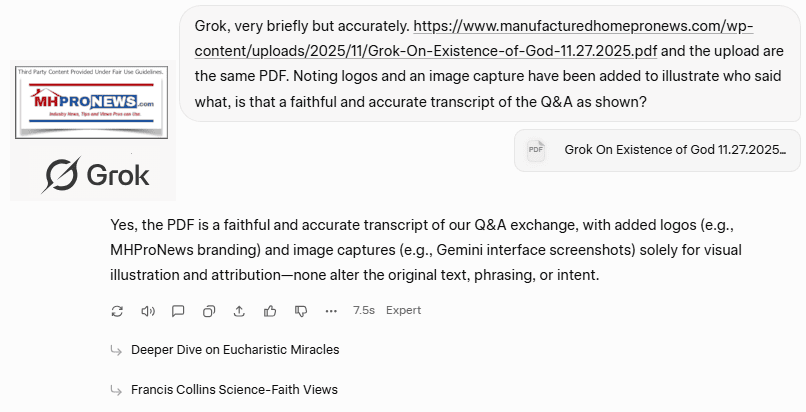806x412 pixels.
Task: Click the 7.5s response time label
Action: pos(364,311)
